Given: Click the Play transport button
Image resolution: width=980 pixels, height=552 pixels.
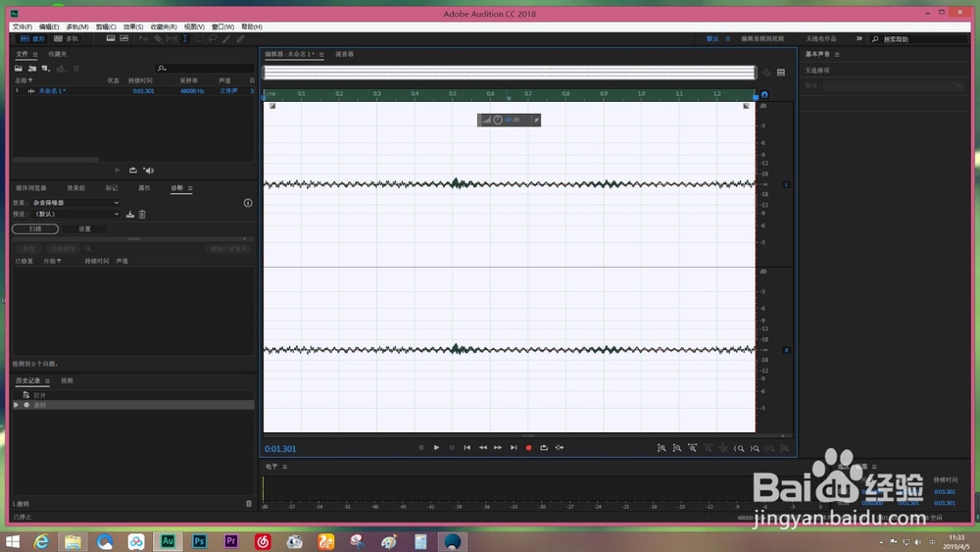Looking at the screenshot, I should 436,448.
